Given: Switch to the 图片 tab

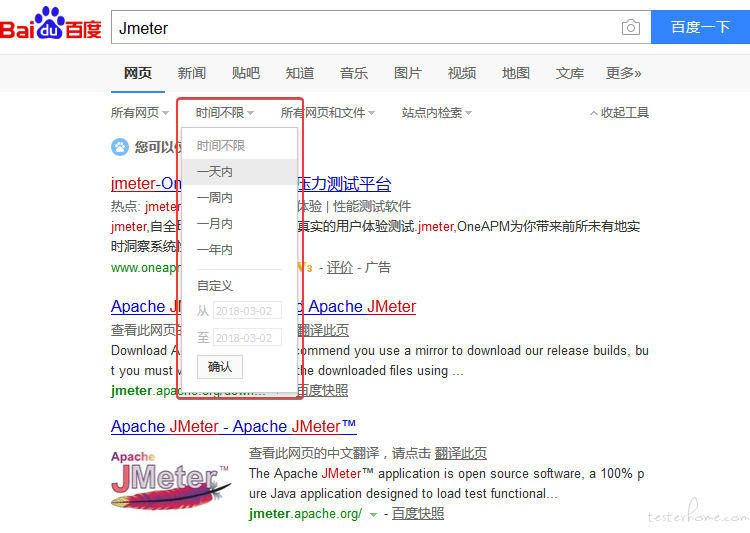Looking at the screenshot, I should coord(408,73).
